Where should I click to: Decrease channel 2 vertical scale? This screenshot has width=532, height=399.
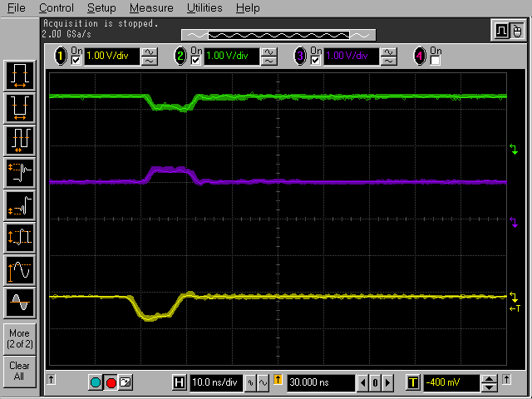[x=269, y=61]
